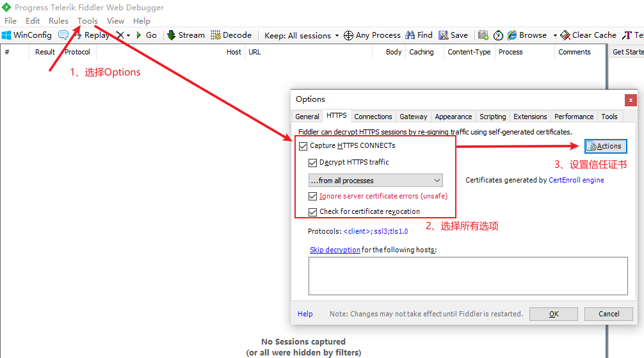
Task: Open Keep: All sessions dropdown
Action: click(302, 36)
